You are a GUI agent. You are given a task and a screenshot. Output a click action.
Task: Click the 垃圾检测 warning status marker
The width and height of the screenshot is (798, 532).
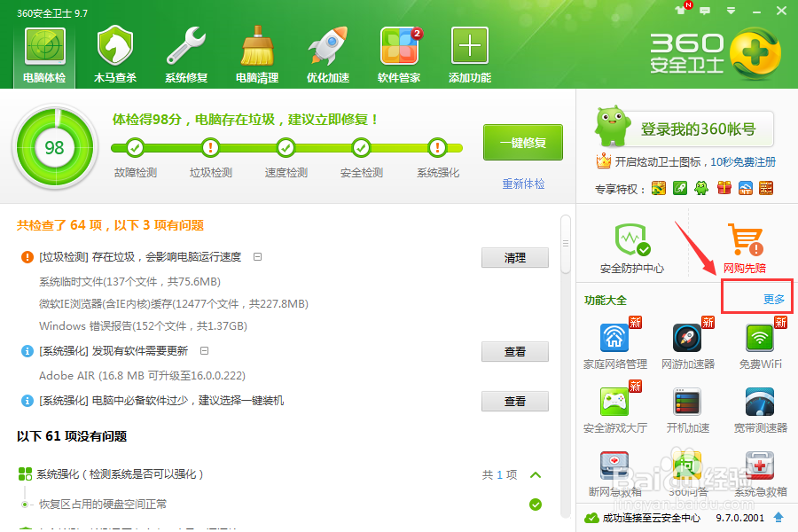(210, 148)
